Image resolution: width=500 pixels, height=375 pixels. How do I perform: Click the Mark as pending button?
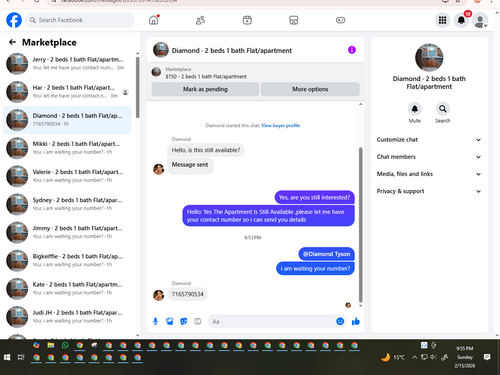click(205, 89)
